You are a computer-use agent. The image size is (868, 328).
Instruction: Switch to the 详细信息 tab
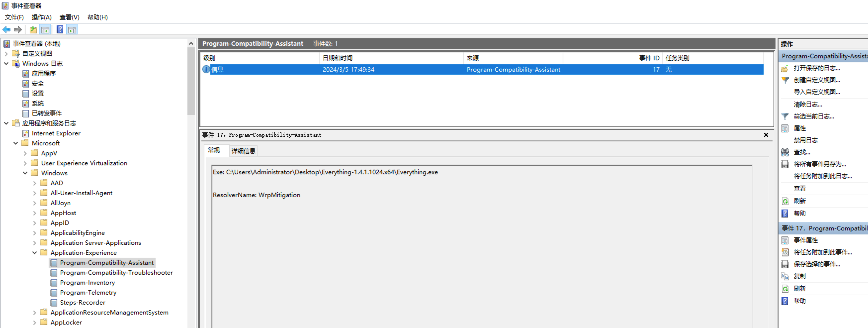(243, 151)
